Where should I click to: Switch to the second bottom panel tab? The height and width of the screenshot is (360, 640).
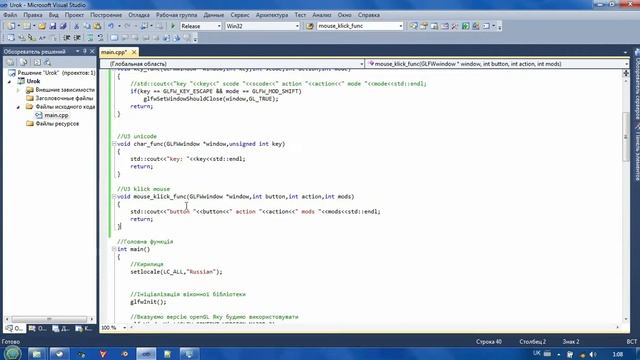38,329
